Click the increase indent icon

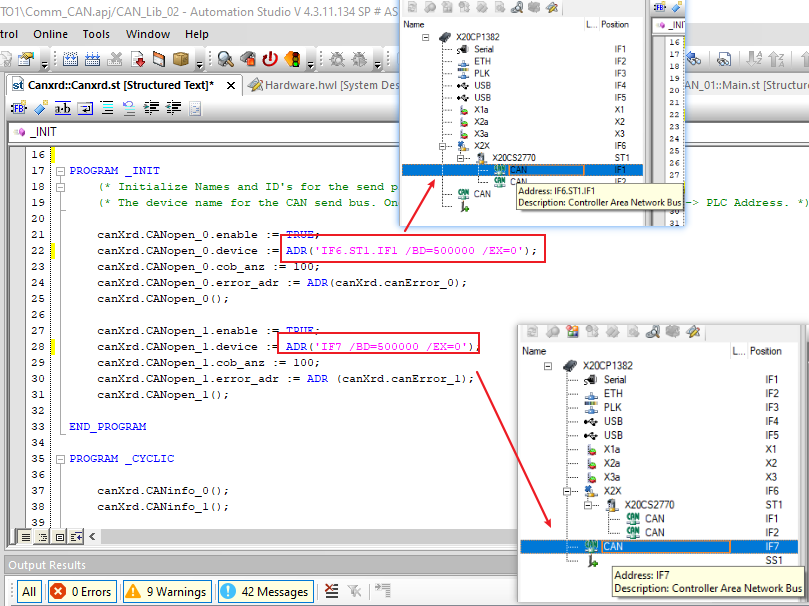151,108
